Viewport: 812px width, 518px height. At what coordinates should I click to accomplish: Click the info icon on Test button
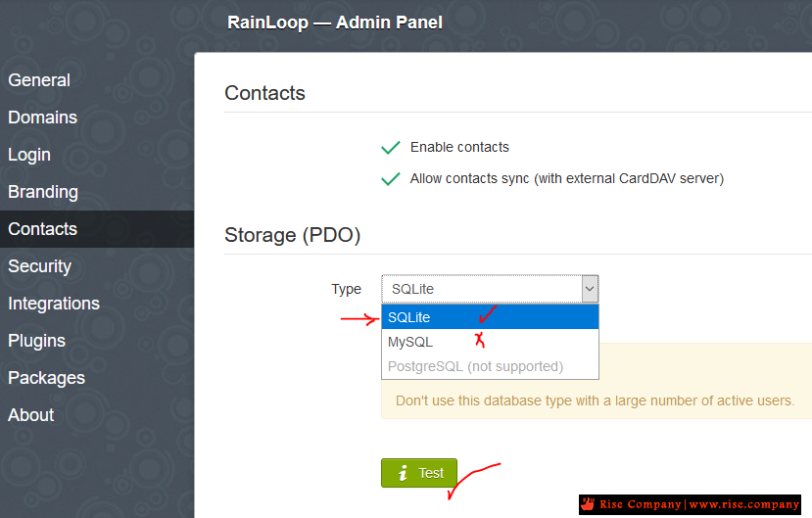point(403,473)
